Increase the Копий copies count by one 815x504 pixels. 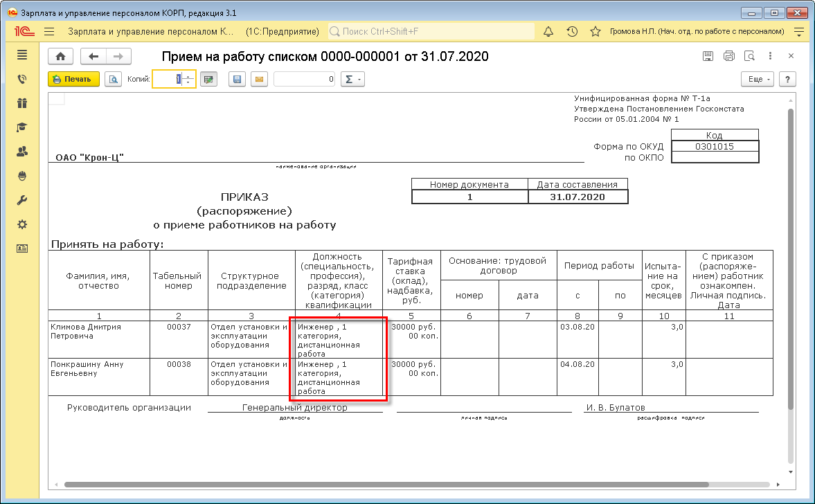click(x=188, y=75)
